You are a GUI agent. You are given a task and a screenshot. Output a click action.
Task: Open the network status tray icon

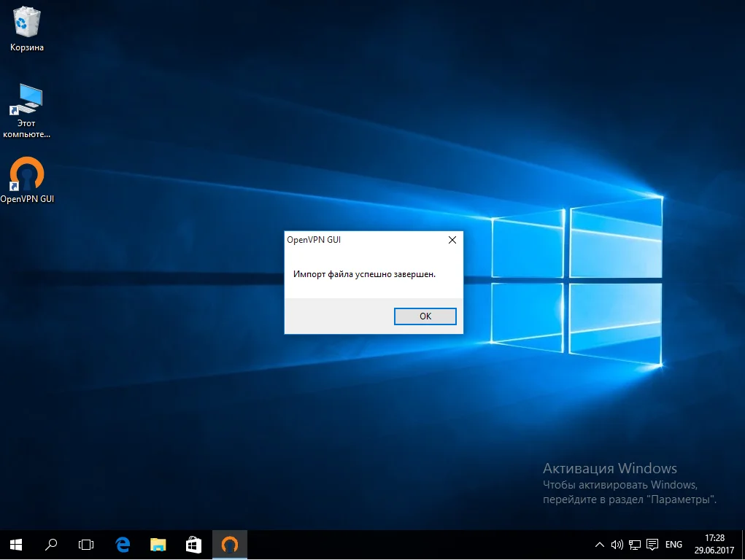point(635,545)
